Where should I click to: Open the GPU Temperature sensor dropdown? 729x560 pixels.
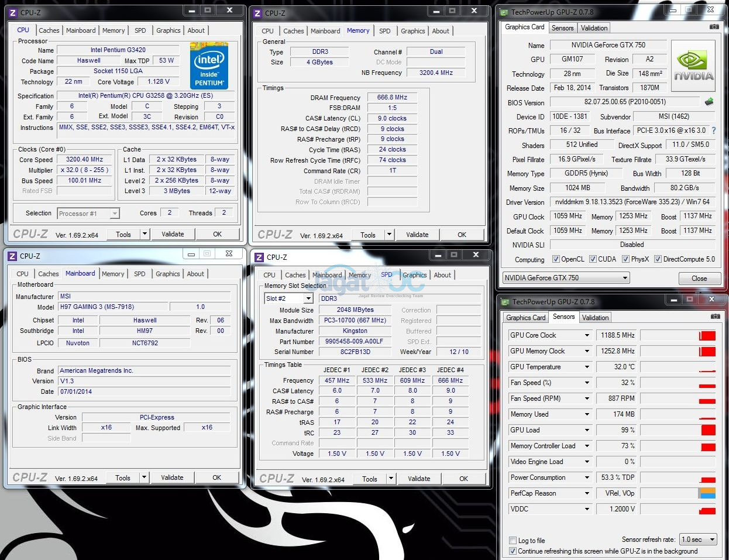coord(587,367)
